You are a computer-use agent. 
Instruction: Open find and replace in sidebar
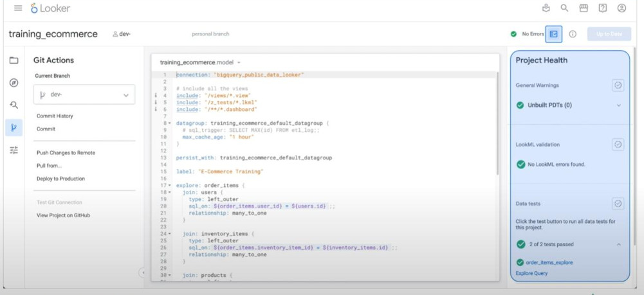point(14,105)
